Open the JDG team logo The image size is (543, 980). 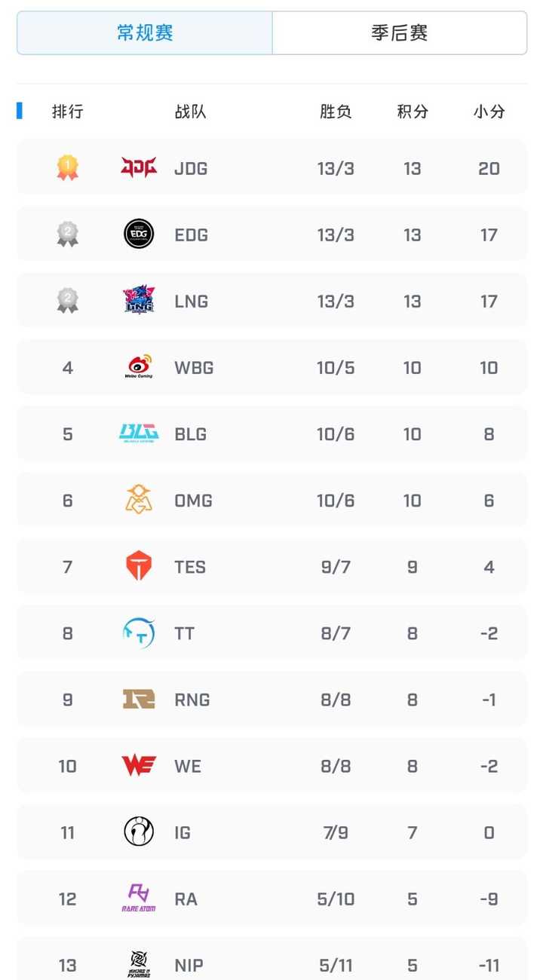[x=139, y=167]
